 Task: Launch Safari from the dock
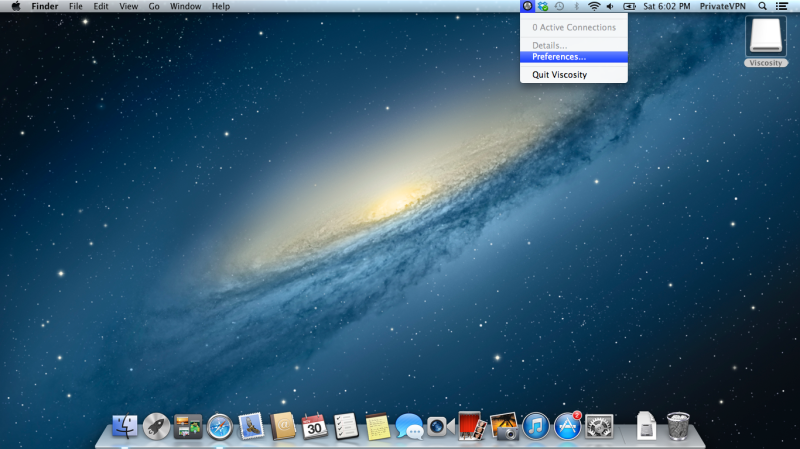[x=219, y=427]
